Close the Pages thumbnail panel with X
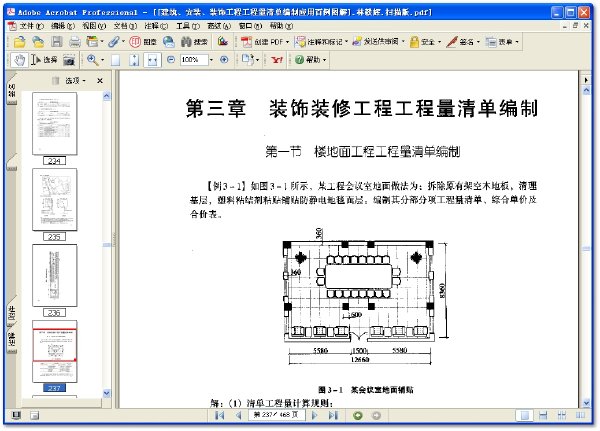 click(100, 81)
